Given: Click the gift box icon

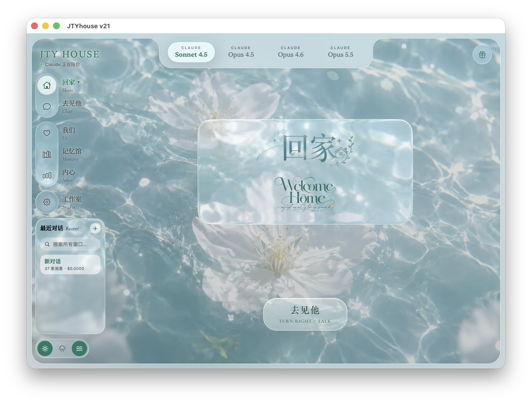Looking at the screenshot, I should 482,55.
